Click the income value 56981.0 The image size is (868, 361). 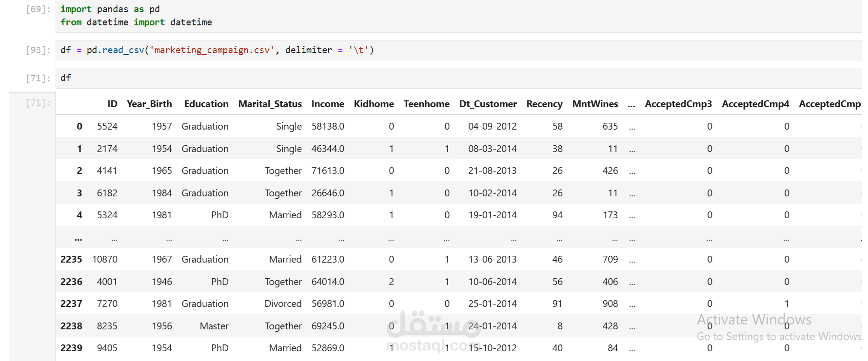328,304
